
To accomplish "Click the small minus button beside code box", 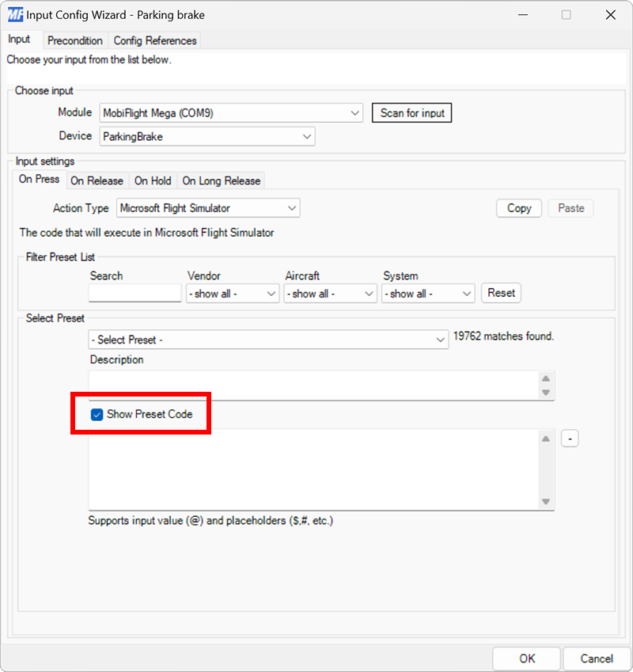I will point(570,438).
